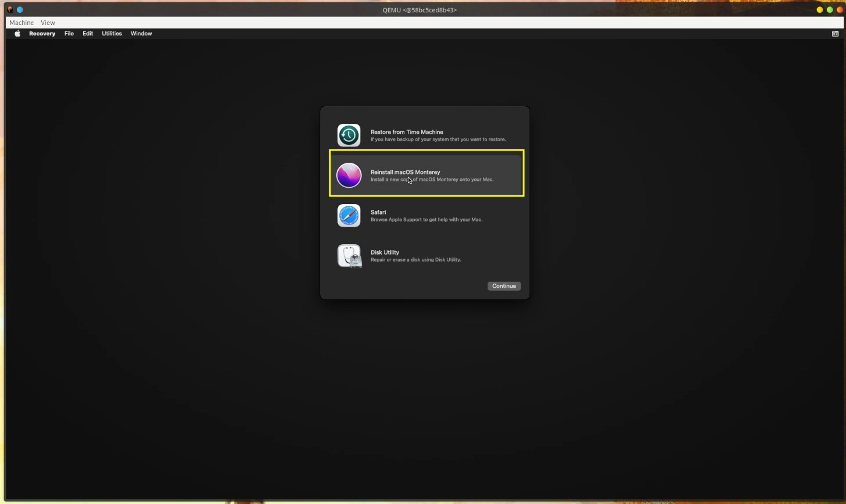Open the QEMU View menu
This screenshot has height=504, width=846.
point(48,23)
